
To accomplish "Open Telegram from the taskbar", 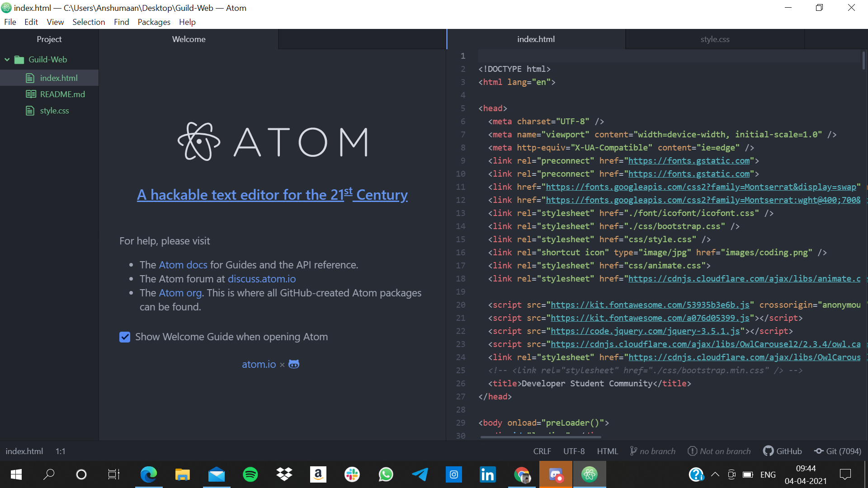I will pos(420,474).
